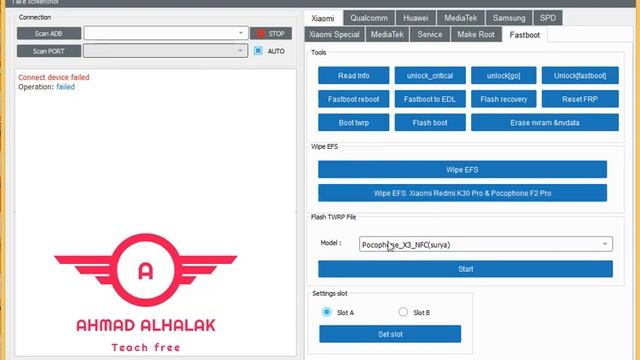Click Erase nvram & nvdata button
The height and width of the screenshot is (360, 640).
[545, 122]
